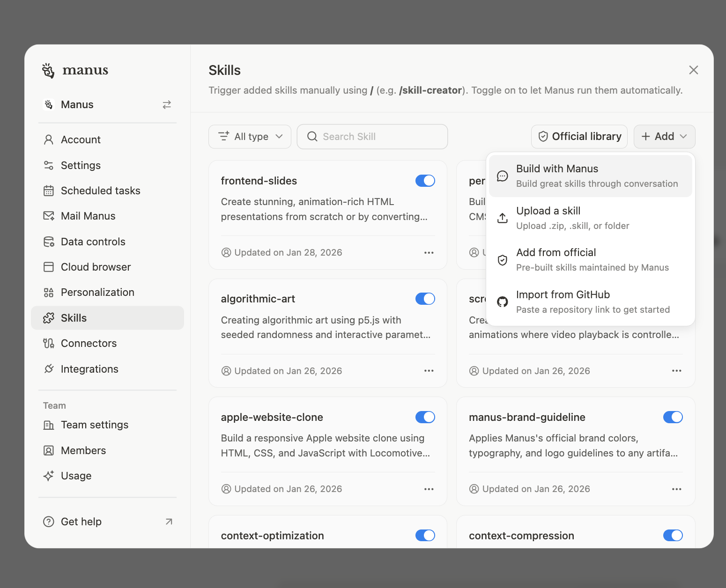
Task: Click into the Search Skill input field
Action: pos(372,136)
